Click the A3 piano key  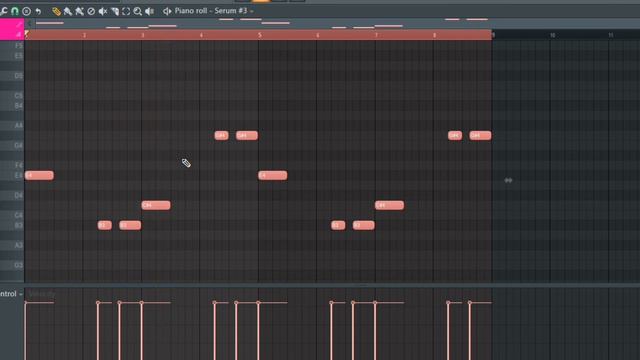(x=12, y=245)
